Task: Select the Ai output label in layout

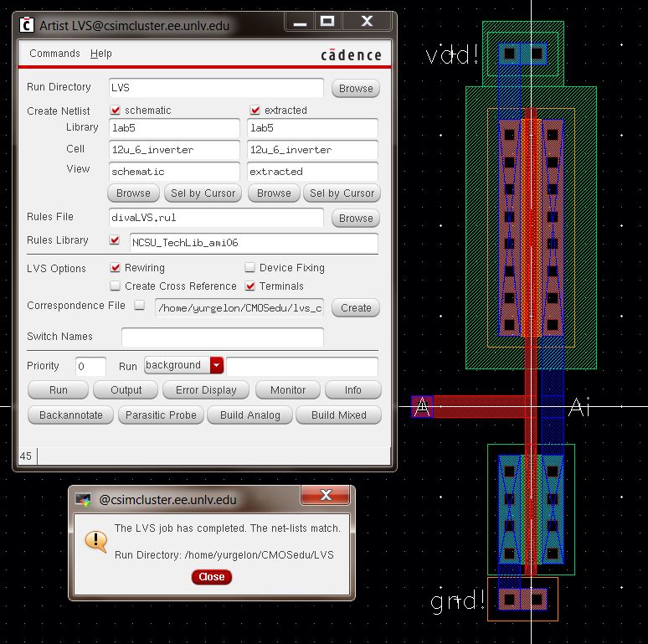Action: tap(579, 407)
